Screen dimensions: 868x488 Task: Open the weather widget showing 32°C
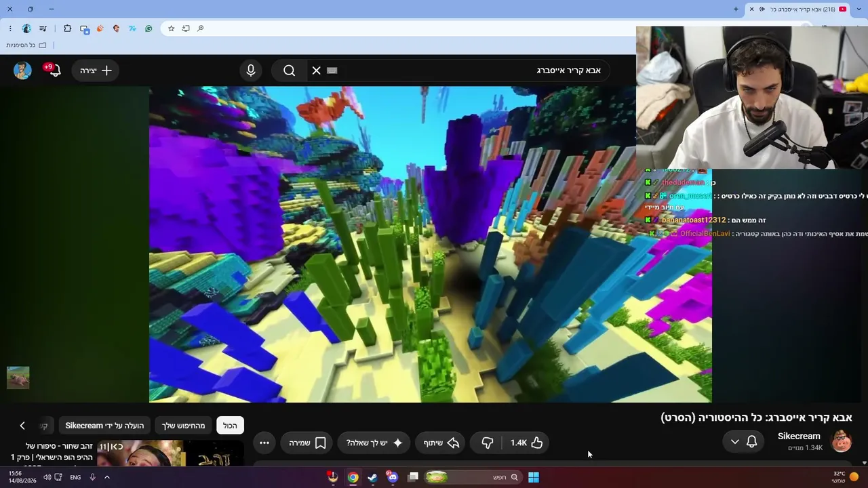pyautogui.click(x=844, y=477)
